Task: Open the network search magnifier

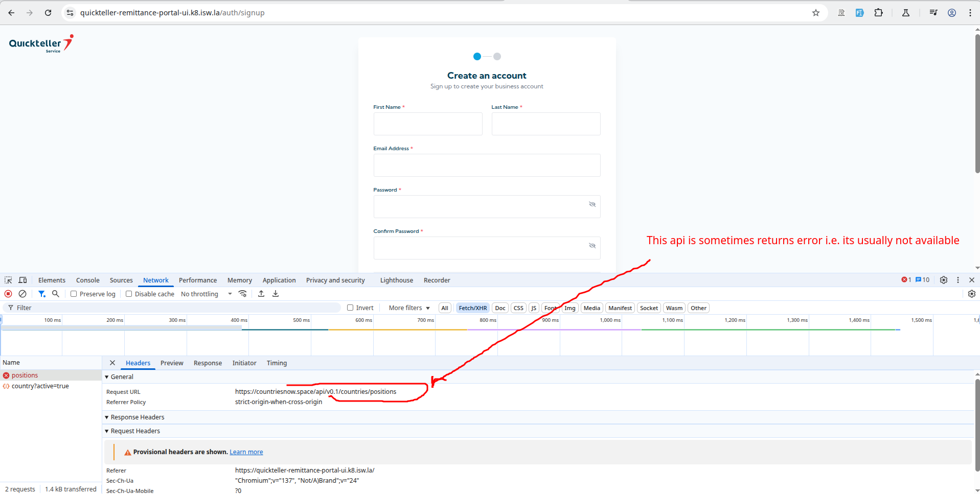Action: pyautogui.click(x=56, y=294)
